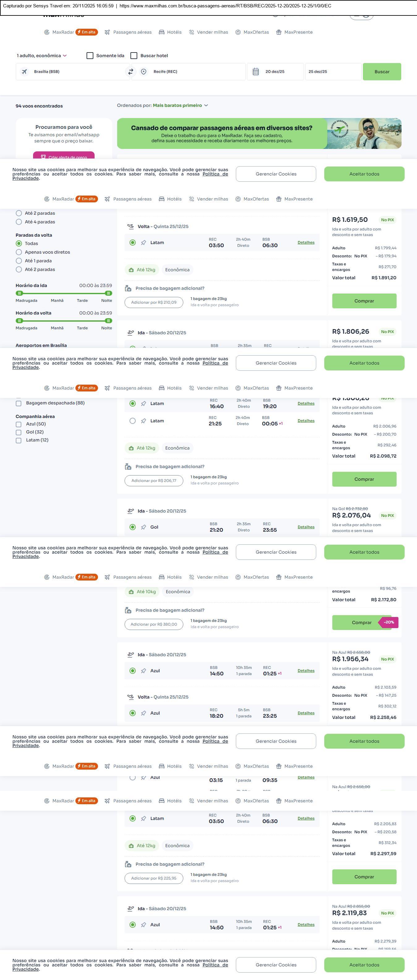Screen dimensions: 417x980
Task: Check the Buscar hotel option
Action: (134, 56)
